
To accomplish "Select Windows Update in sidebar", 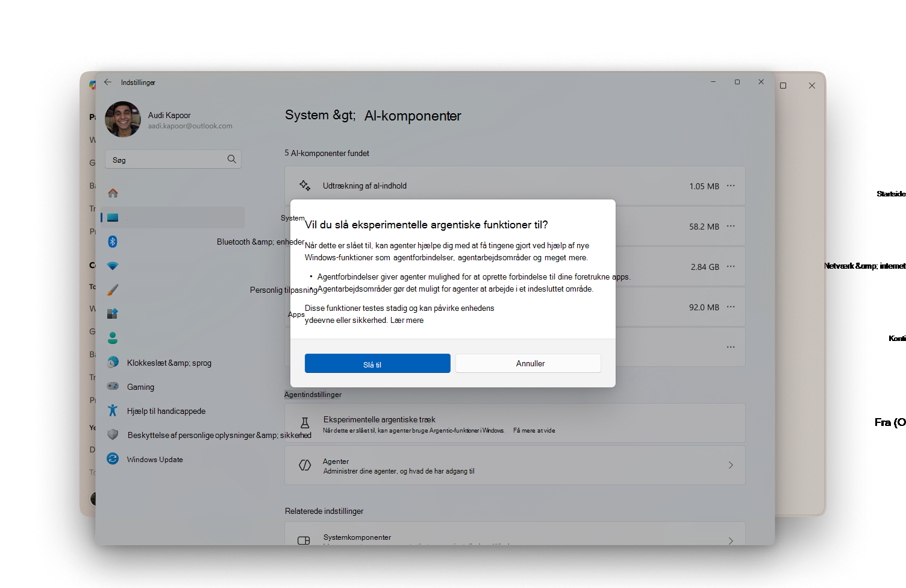I will tap(155, 459).
